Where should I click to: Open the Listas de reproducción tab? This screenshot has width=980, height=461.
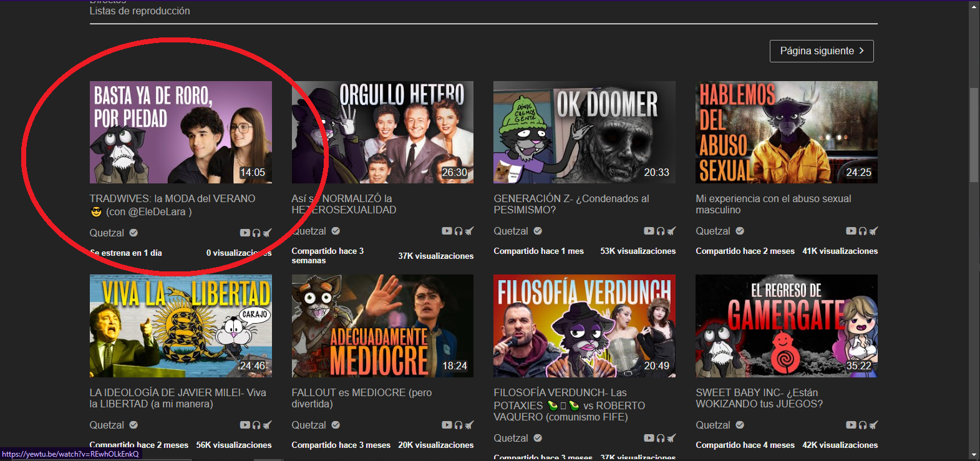coord(140,11)
